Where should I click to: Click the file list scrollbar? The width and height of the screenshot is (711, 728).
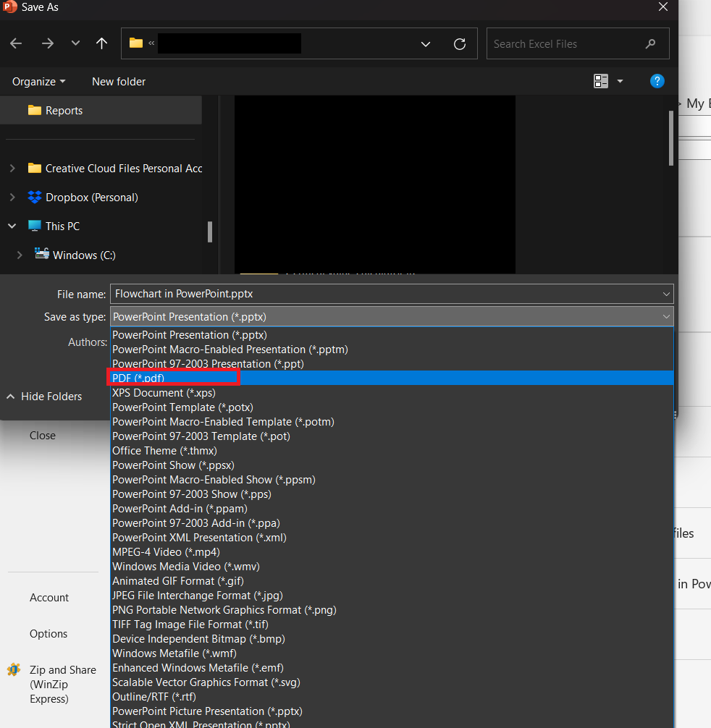[x=671, y=138]
